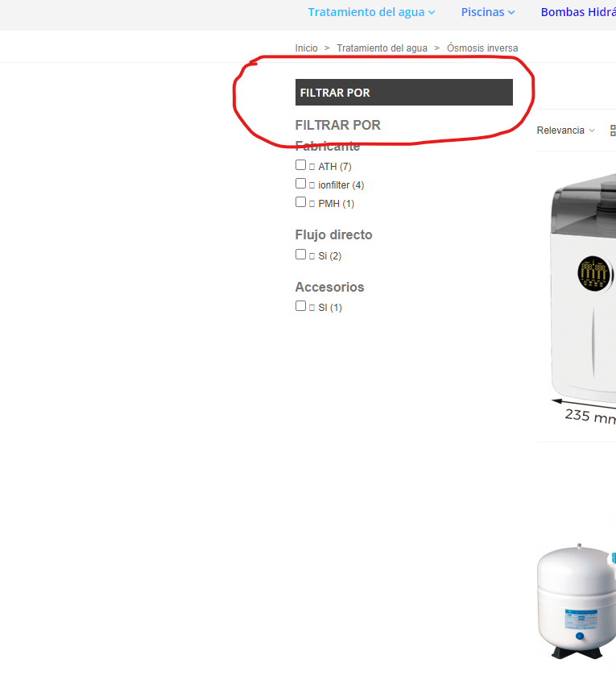Viewport: 616px width, 684px height.
Task: Open the Relevancia sort dropdown
Action: [565, 131]
